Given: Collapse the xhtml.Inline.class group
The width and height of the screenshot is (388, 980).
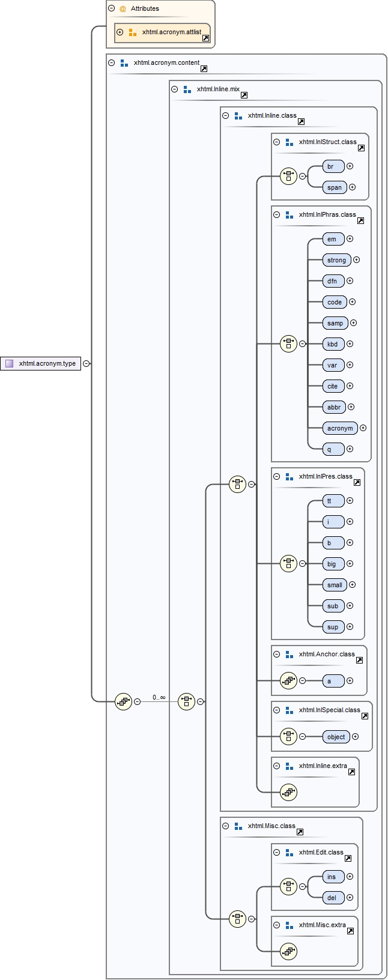Looking at the screenshot, I should point(225,115).
